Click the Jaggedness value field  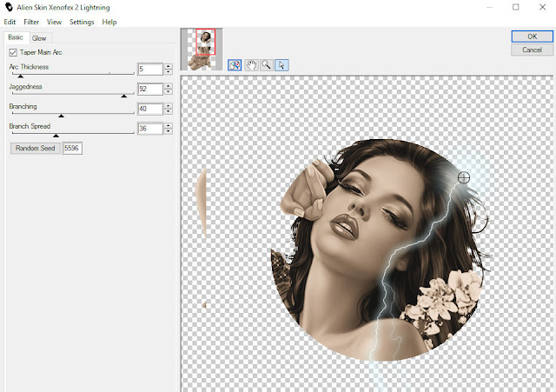pyautogui.click(x=150, y=89)
